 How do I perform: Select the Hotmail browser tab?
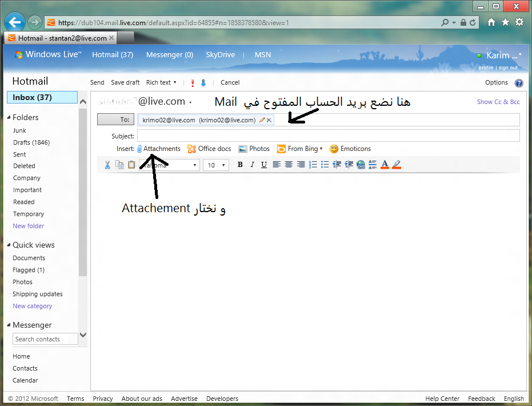(x=61, y=38)
